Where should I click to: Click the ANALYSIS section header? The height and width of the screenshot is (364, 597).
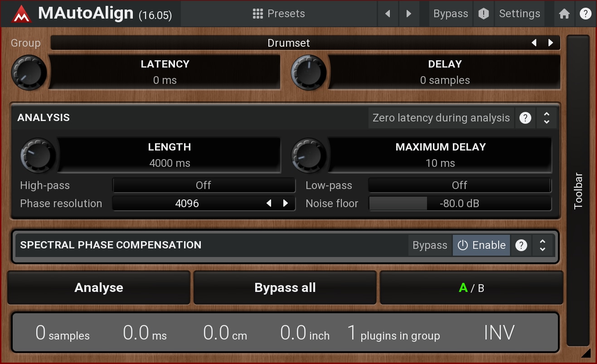[44, 117]
